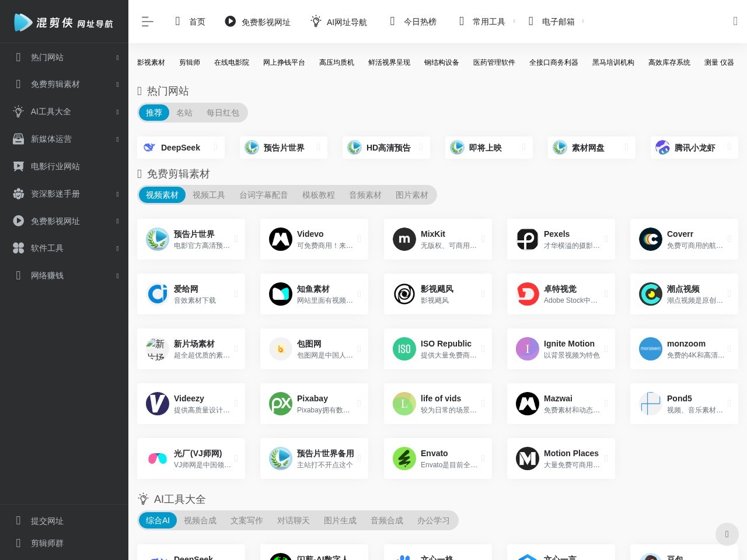
Task: Click the 光厂(VJ师网) logo icon
Action: [158, 459]
